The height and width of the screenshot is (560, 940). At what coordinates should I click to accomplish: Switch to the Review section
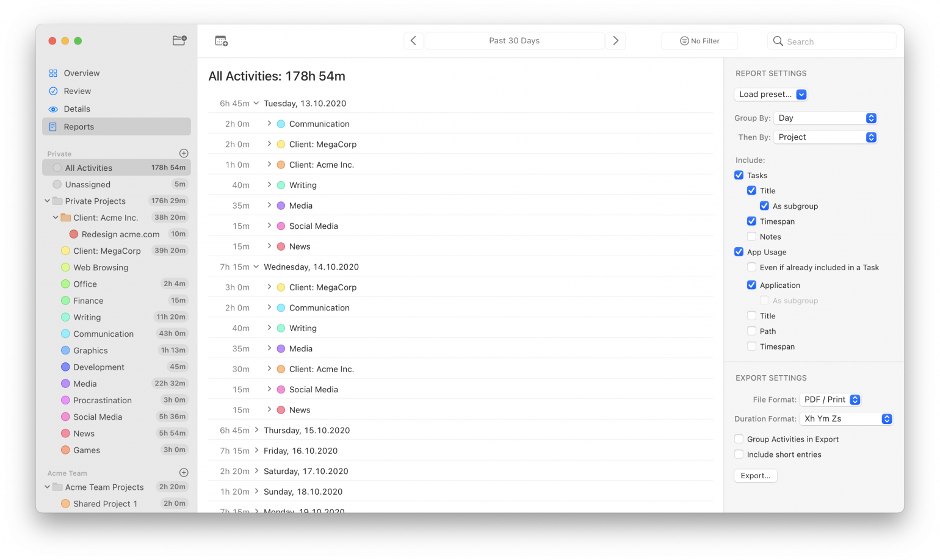[x=78, y=90]
